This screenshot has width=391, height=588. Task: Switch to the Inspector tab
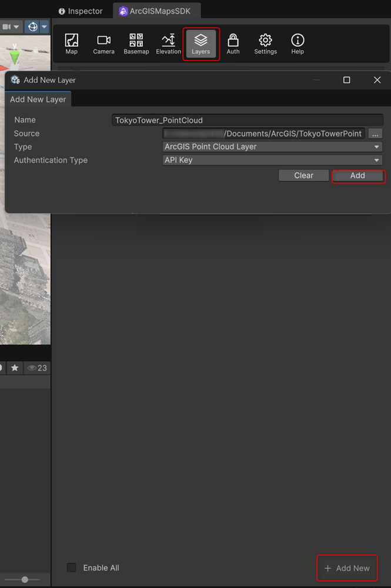point(81,11)
